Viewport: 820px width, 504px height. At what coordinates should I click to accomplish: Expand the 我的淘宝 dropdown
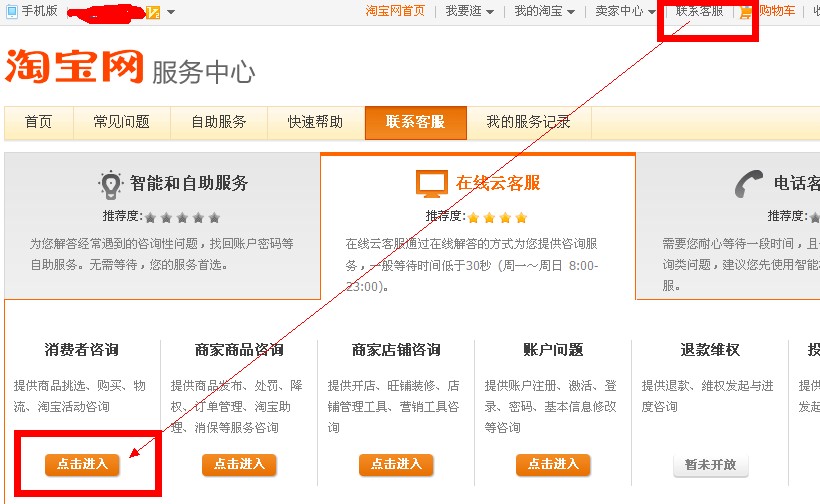coord(544,11)
